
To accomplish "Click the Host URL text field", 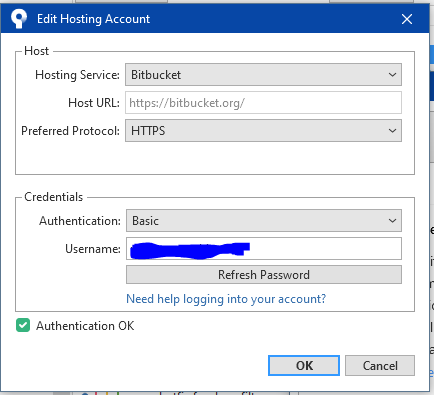I will click(x=263, y=103).
